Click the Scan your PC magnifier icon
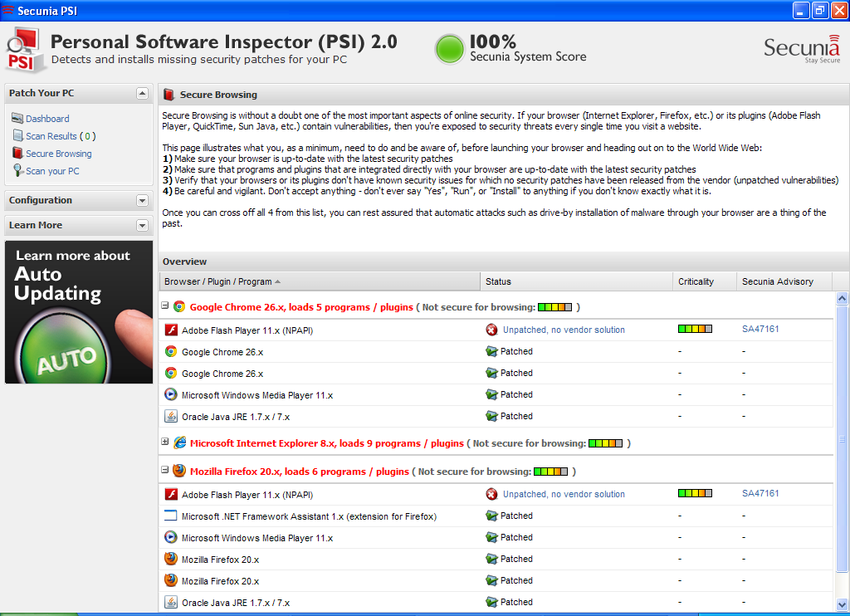The height and width of the screenshot is (616, 850). pos(18,170)
